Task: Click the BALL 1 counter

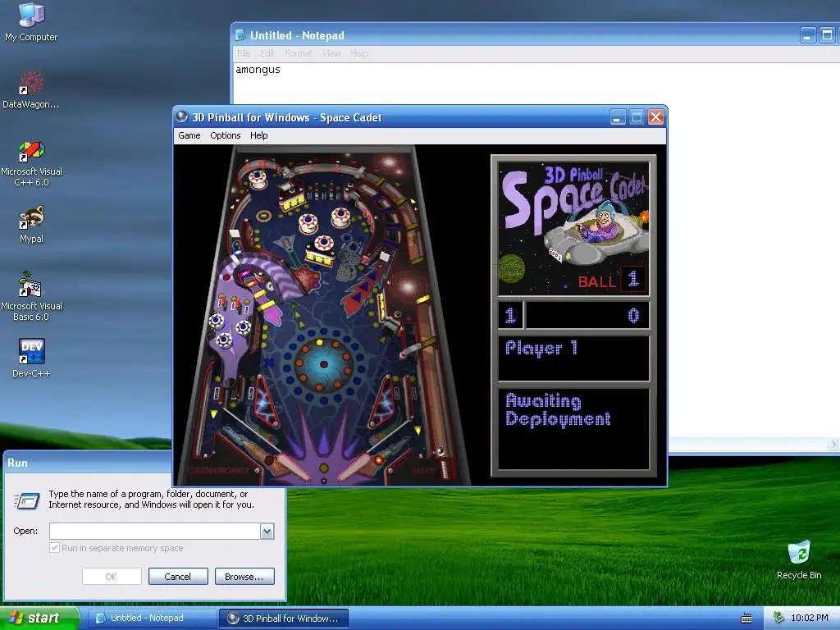Action: coord(612,281)
